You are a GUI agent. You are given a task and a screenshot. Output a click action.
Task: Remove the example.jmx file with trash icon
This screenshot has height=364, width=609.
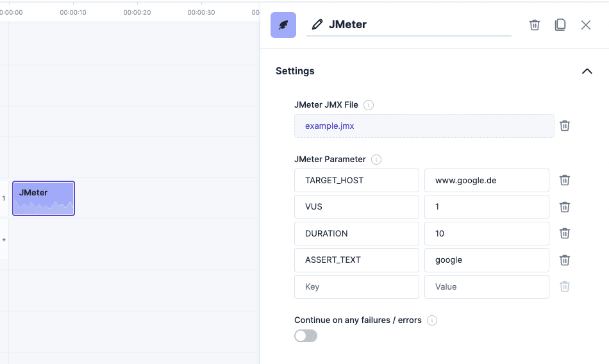[x=565, y=126]
